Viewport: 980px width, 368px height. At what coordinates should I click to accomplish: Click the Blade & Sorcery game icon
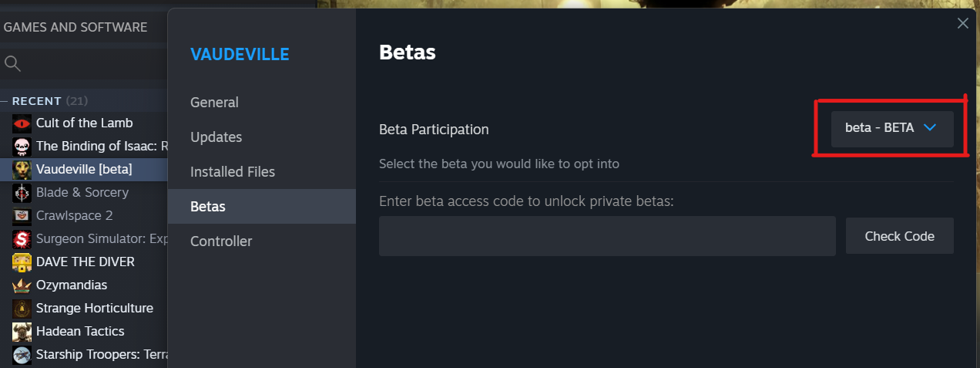point(22,192)
